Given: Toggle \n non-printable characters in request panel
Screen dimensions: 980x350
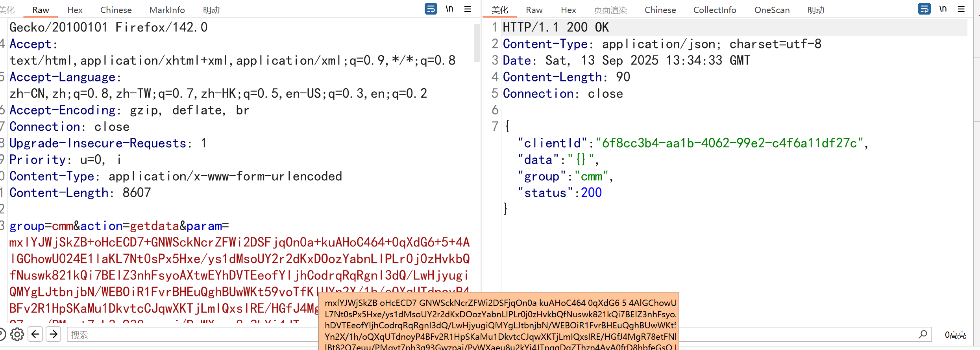Looking at the screenshot, I should tap(449, 9).
